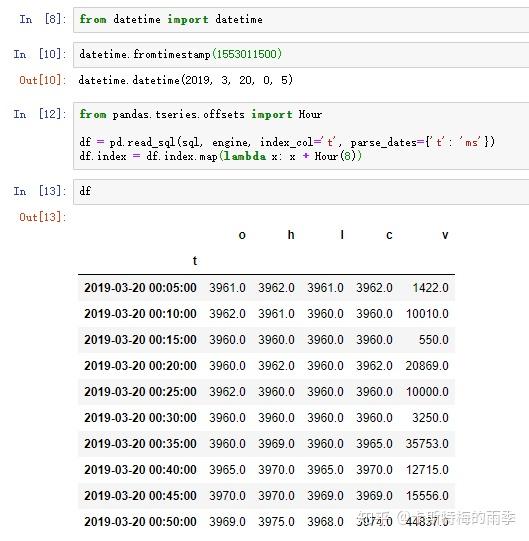Click volume cell 1422.0

tap(430, 288)
